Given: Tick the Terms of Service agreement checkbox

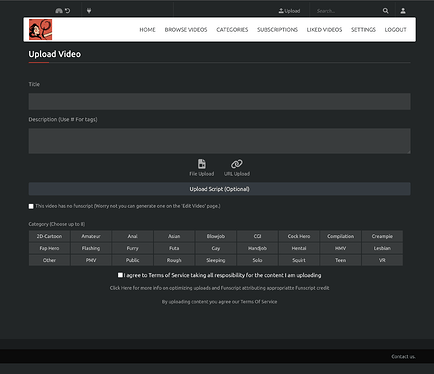Looking at the screenshot, I should point(120,275).
